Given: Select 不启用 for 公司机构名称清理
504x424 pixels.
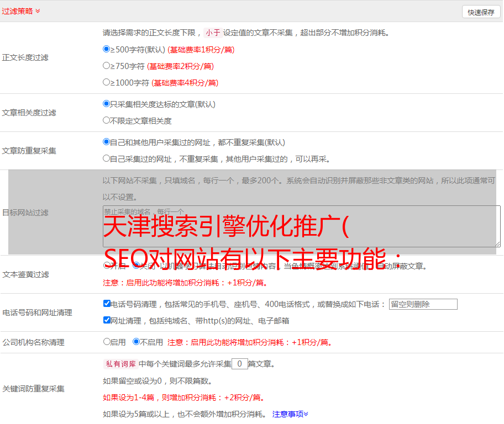Looking at the screenshot, I should coord(136,342).
